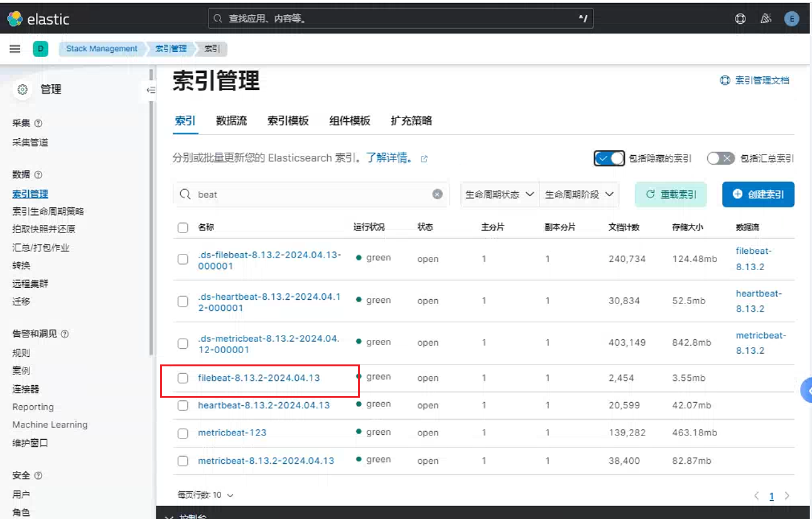Switch to the 扩充策略 tab
Screen dimensions: 812x519
tap(411, 121)
